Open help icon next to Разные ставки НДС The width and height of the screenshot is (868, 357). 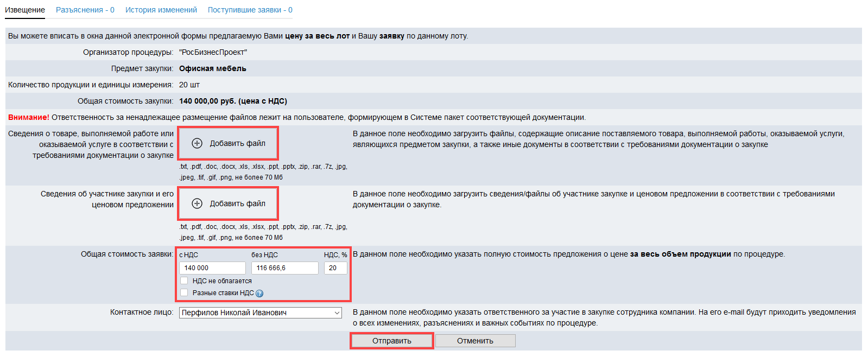(259, 294)
